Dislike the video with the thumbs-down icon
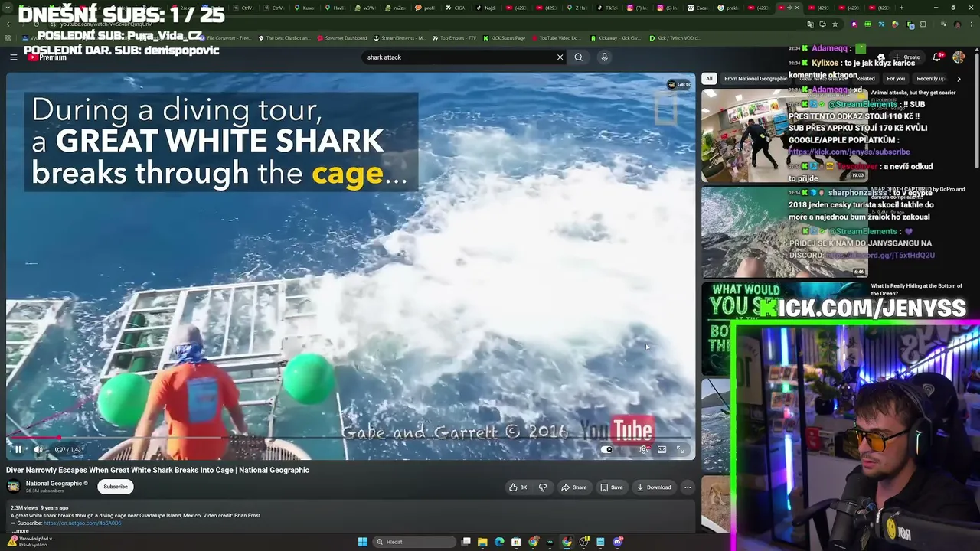 [x=543, y=487]
